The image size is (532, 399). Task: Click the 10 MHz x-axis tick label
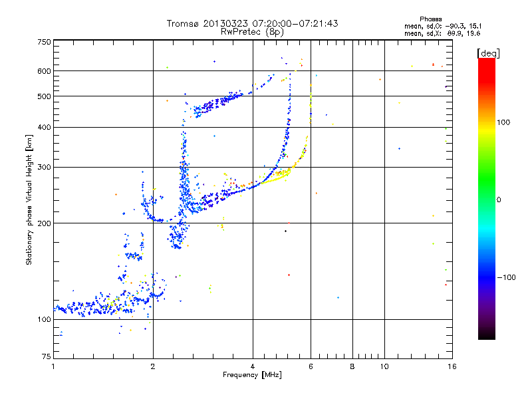click(x=384, y=366)
